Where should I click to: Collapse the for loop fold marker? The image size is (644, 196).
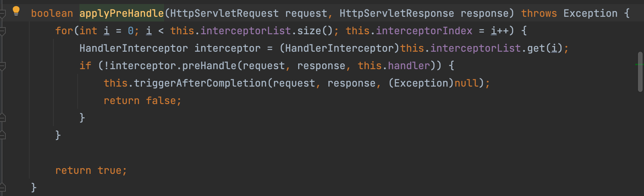point(2,31)
